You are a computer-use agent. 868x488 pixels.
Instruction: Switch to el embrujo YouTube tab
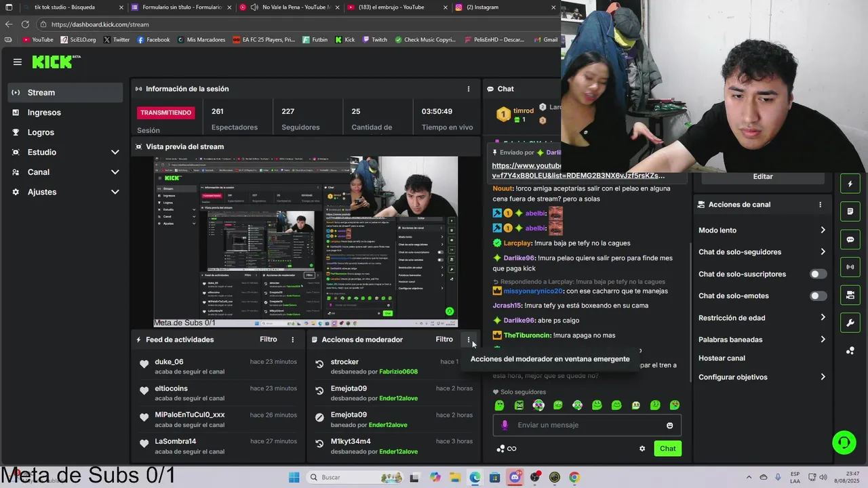click(395, 7)
